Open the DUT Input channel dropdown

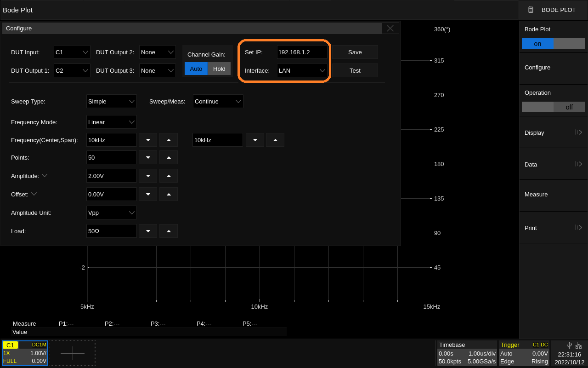pyautogui.click(x=72, y=52)
